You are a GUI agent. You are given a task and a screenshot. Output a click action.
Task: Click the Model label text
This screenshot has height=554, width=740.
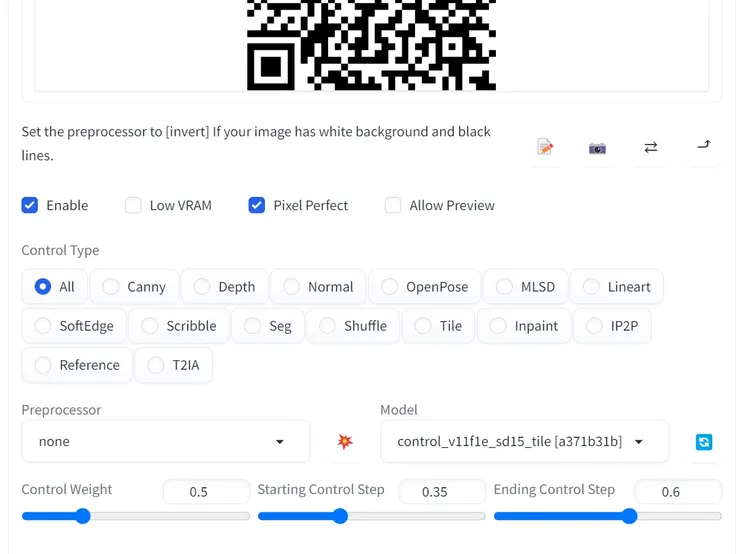tap(399, 410)
